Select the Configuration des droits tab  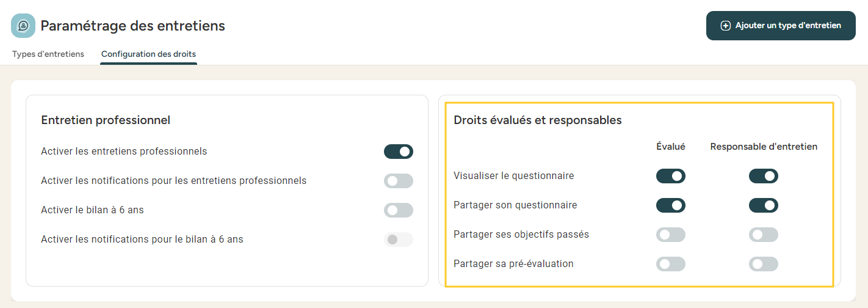[148, 54]
